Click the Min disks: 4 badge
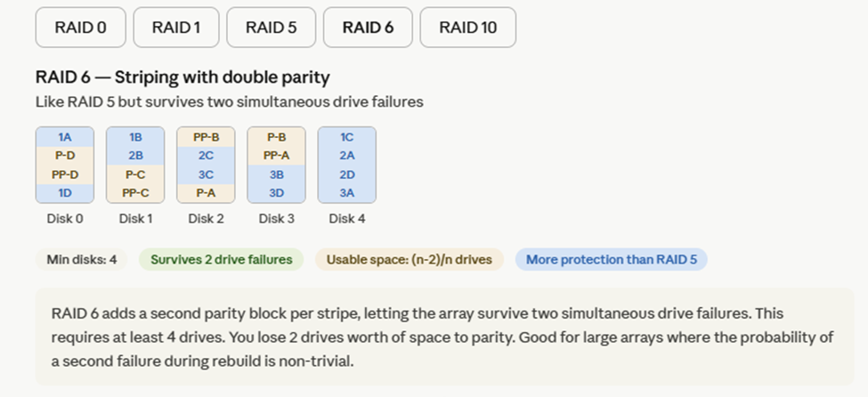Viewport: 868px width, 397px height. pyautogui.click(x=82, y=260)
